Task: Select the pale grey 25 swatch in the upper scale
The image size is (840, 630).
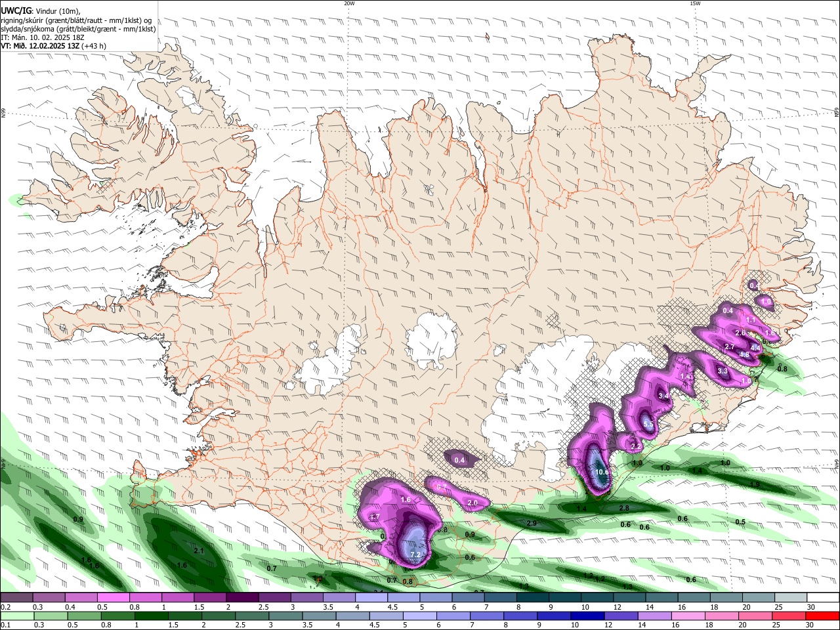Action: point(790,598)
